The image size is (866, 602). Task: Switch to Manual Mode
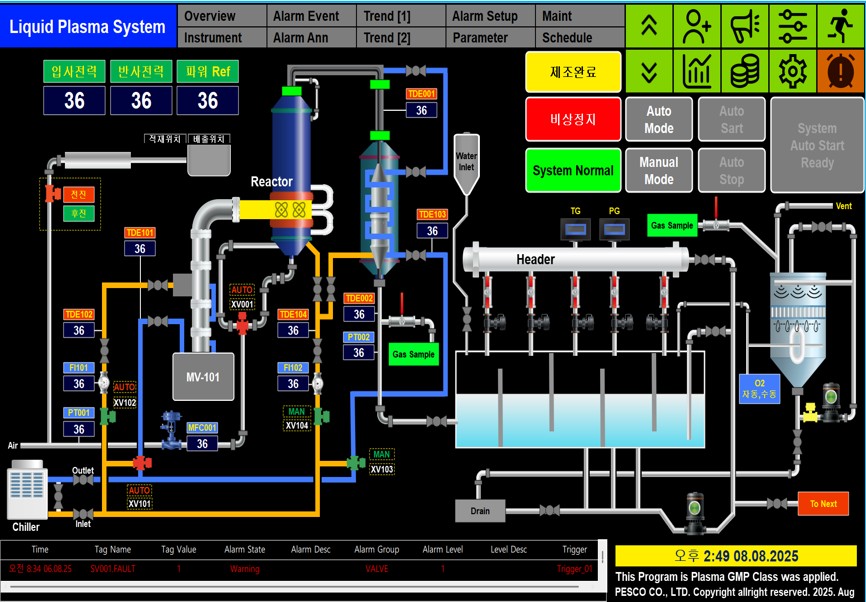659,171
